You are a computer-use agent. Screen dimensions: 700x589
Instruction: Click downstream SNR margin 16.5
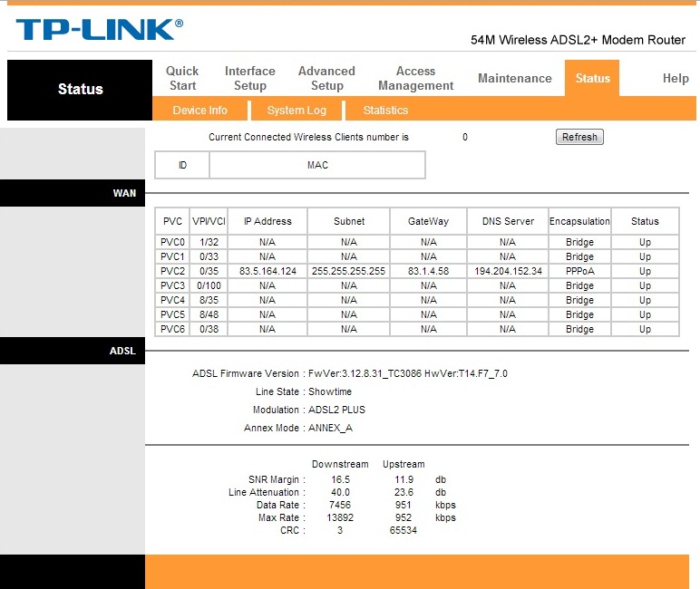(x=340, y=479)
